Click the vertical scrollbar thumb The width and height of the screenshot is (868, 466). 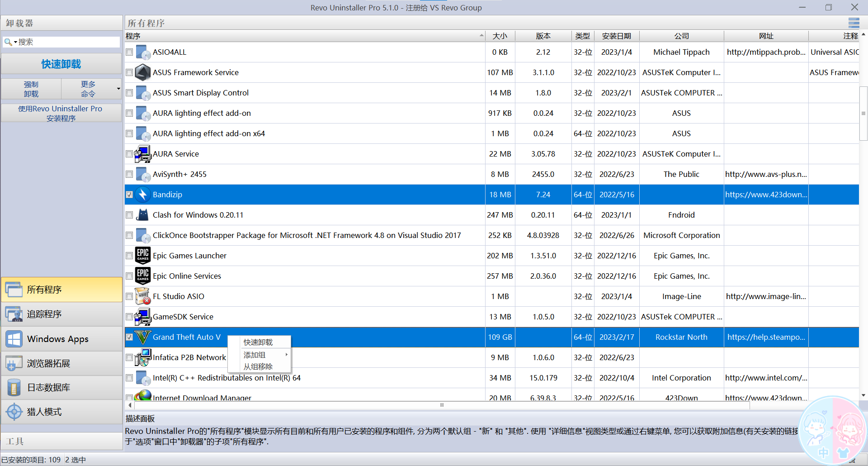coord(863,113)
